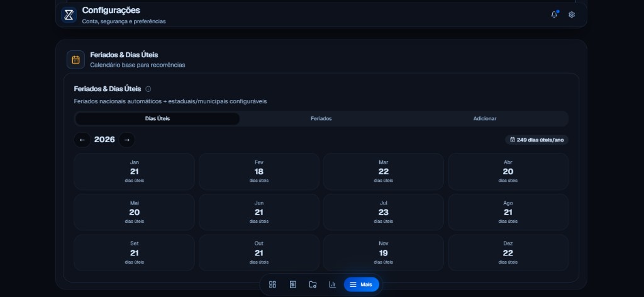Switch to the Feriados tab
Screen dimensions: 644x297
pos(321,118)
